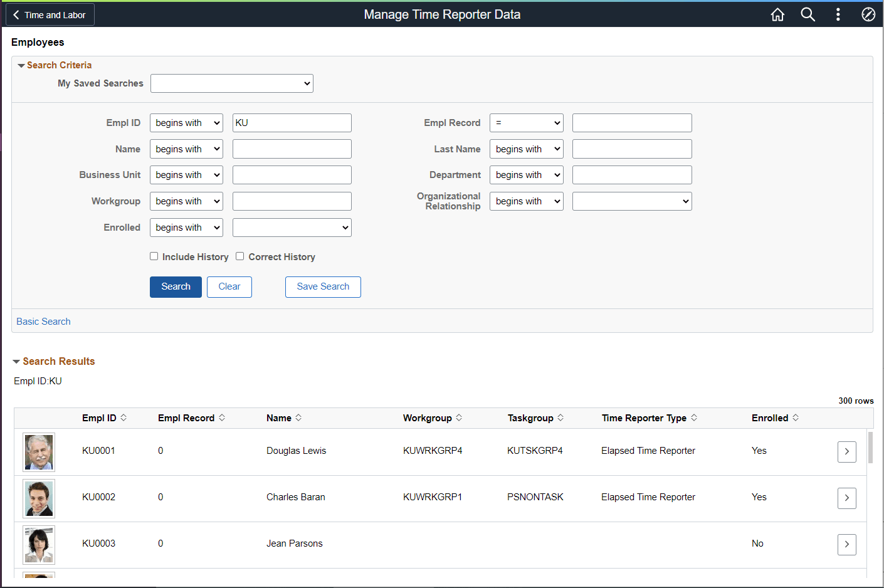Switch to Basic Search

pyautogui.click(x=43, y=321)
